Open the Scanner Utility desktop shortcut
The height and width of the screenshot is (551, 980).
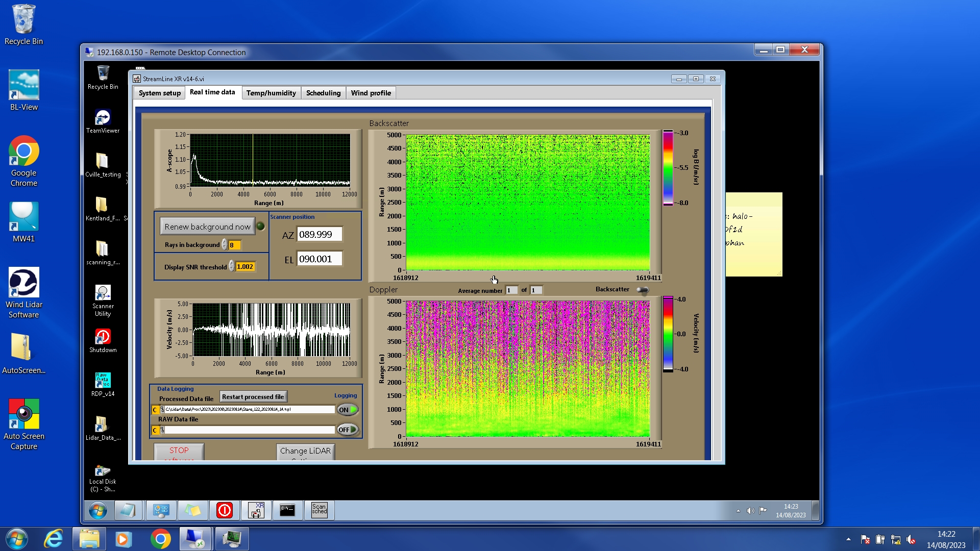pyautogui.click(x=103, y=294)
